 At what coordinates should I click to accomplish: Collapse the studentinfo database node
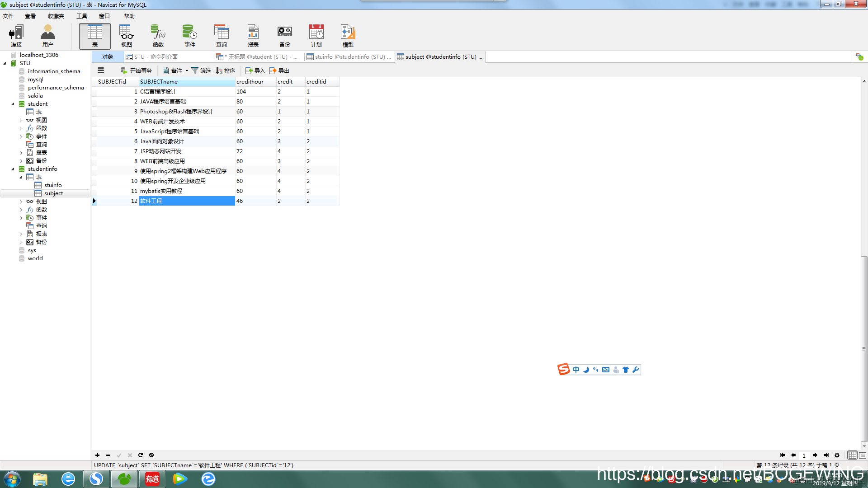coord(13,169)
